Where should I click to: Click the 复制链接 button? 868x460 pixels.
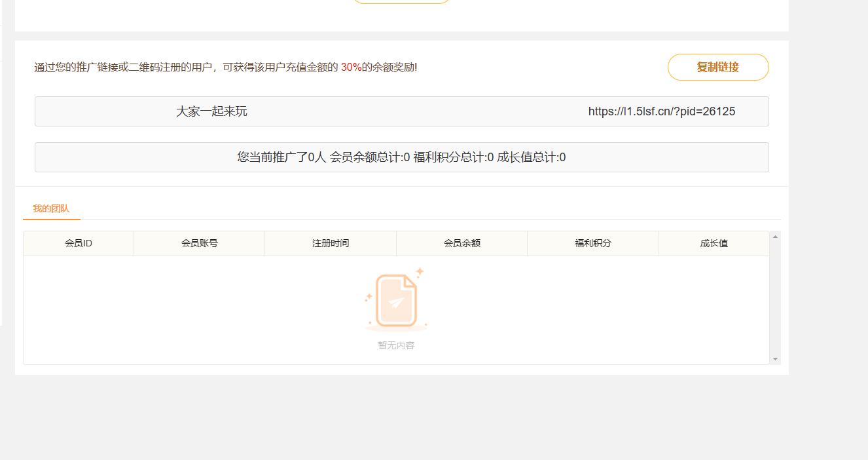point(718,67)
